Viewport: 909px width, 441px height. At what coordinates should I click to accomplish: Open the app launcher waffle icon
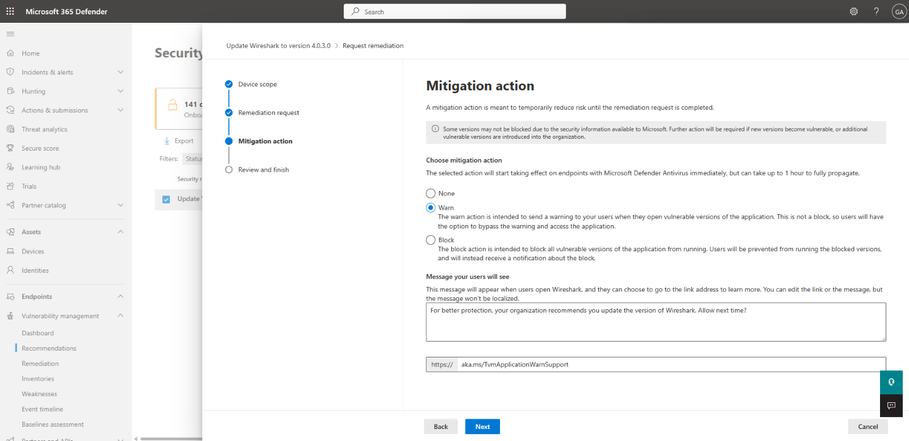(10, 12)
